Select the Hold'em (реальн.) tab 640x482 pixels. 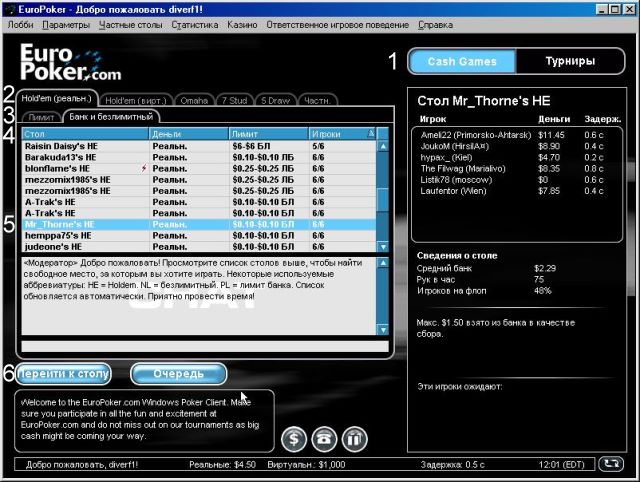(57, 98)
